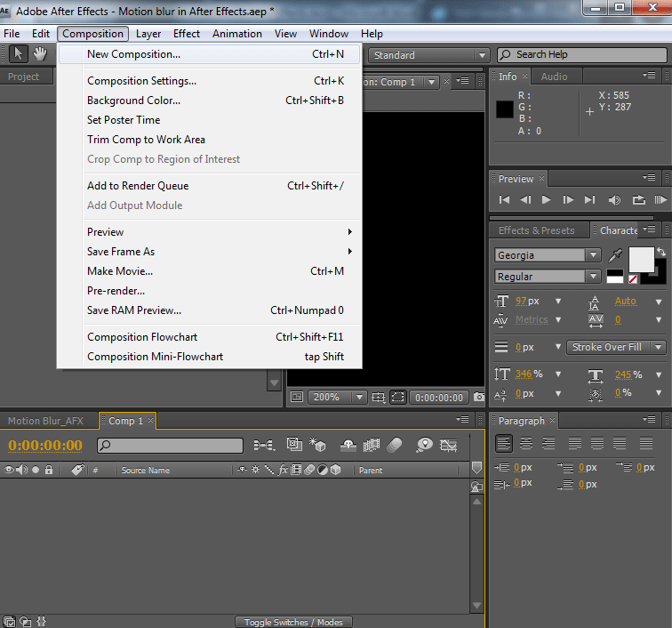Click viewer timecode 0:00:00:00 button
672x628 pixels.
[438, 398]
